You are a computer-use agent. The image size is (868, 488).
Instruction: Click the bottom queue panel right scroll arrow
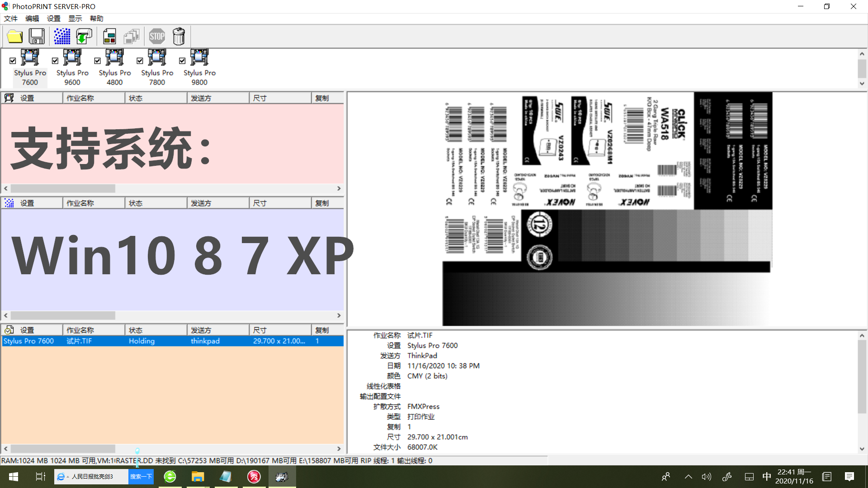339,449
